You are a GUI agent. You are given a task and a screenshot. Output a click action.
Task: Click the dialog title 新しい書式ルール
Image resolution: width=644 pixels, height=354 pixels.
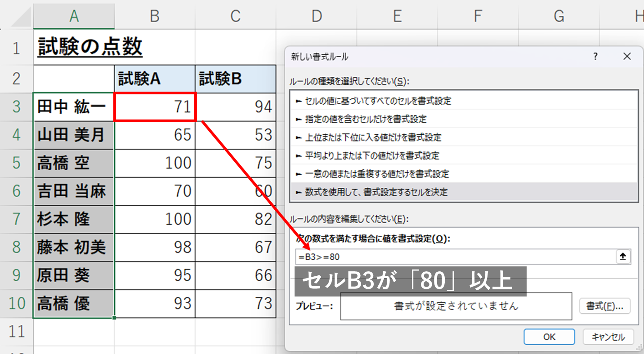[320, 57]
